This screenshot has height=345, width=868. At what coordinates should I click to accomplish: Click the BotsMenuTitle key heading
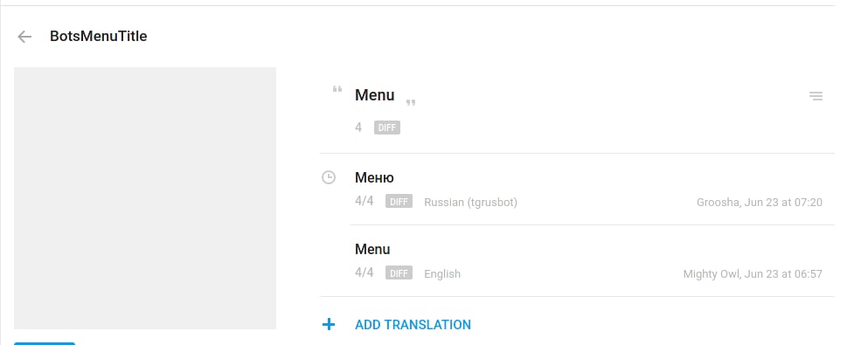click(x=99, y=37)
